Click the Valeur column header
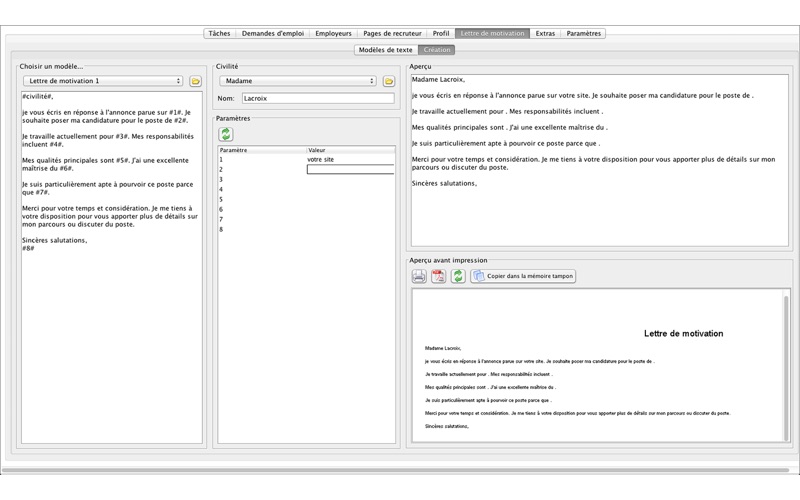Viewport: 800px width, 500px height. tap(351, 150)
